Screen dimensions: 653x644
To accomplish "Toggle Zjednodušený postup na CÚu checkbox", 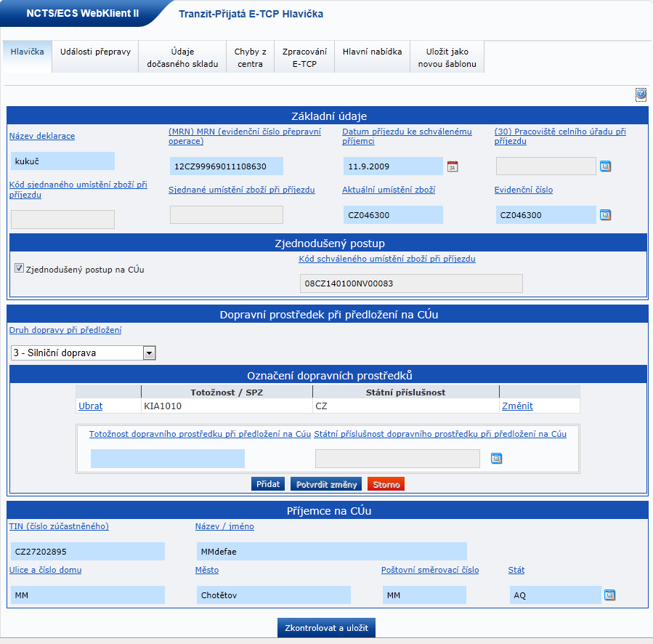I will pyautogui.click(x=19, y=269).
